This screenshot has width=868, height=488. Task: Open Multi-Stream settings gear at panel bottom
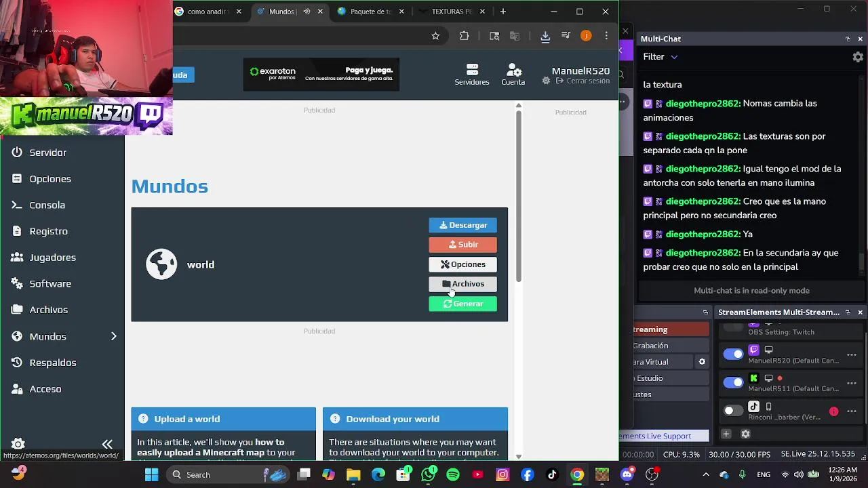[745, 434]
